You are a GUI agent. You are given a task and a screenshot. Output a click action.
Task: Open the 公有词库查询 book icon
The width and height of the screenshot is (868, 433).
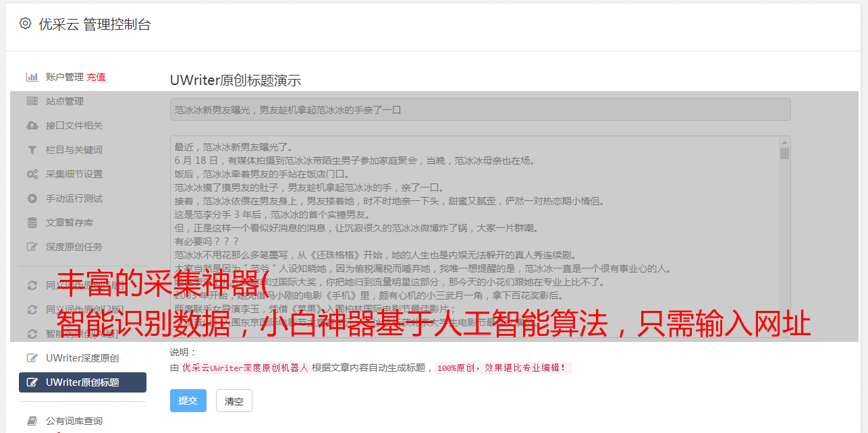(x=32, y=421)
